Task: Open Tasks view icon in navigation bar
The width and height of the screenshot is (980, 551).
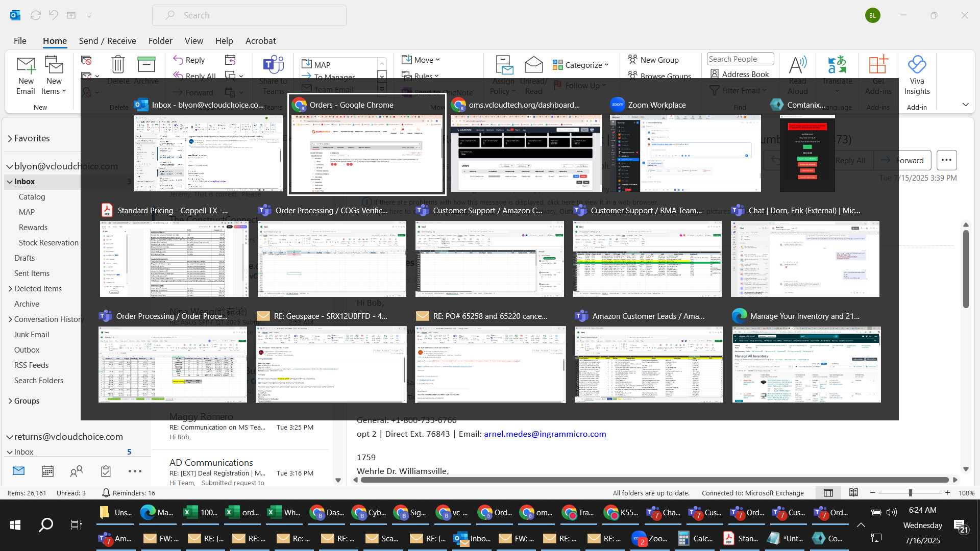Action: (x=106, y=471)
